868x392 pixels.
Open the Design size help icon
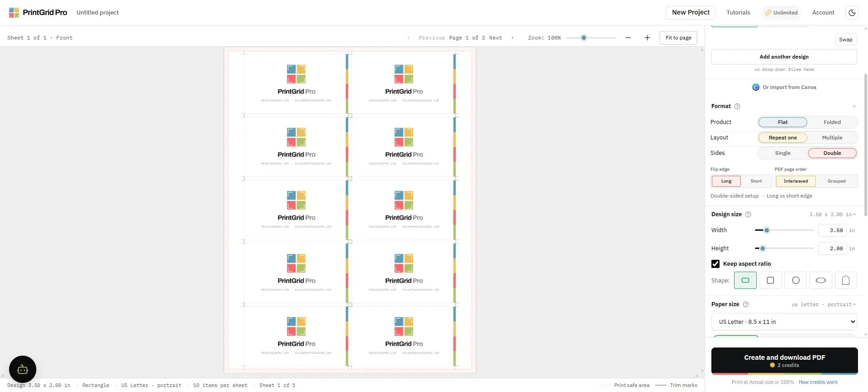(748, 214)
